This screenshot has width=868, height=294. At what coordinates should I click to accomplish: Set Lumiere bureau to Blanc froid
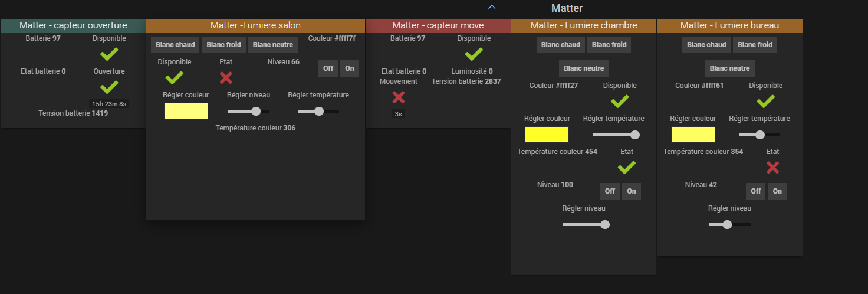[755, 45]
